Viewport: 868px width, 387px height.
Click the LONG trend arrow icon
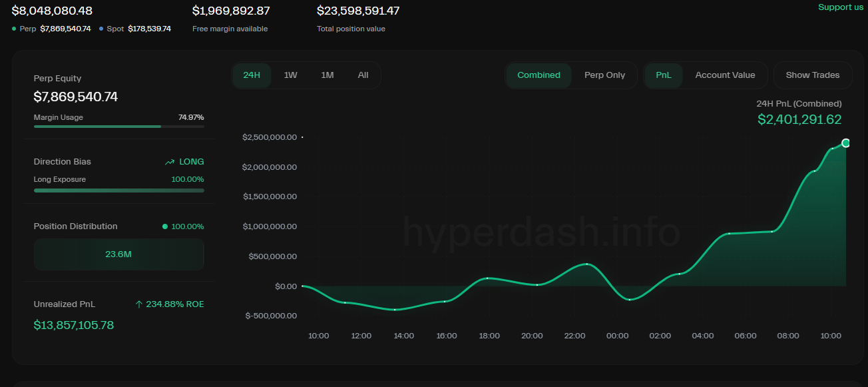click(x=170, y=162)
